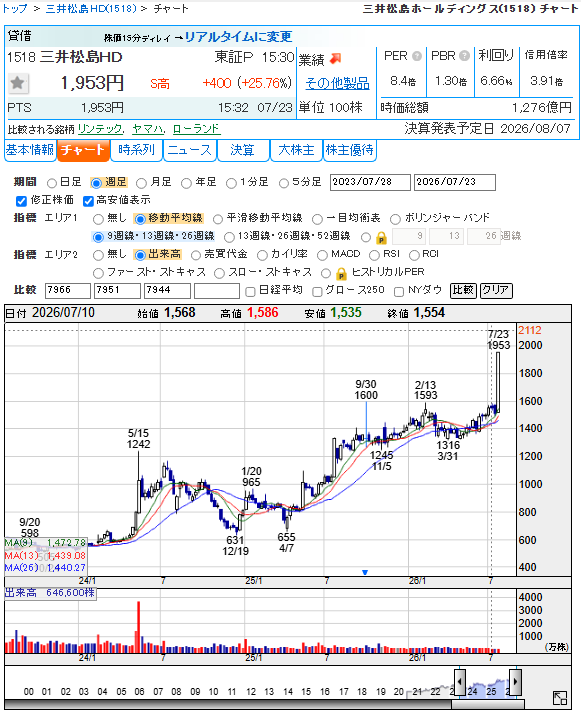Open the 基本情報 tab
581x714 pixels.
point(30,150)
